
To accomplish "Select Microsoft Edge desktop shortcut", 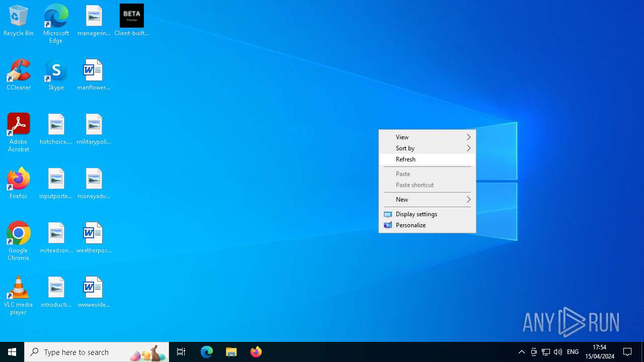I will point(56,24).
